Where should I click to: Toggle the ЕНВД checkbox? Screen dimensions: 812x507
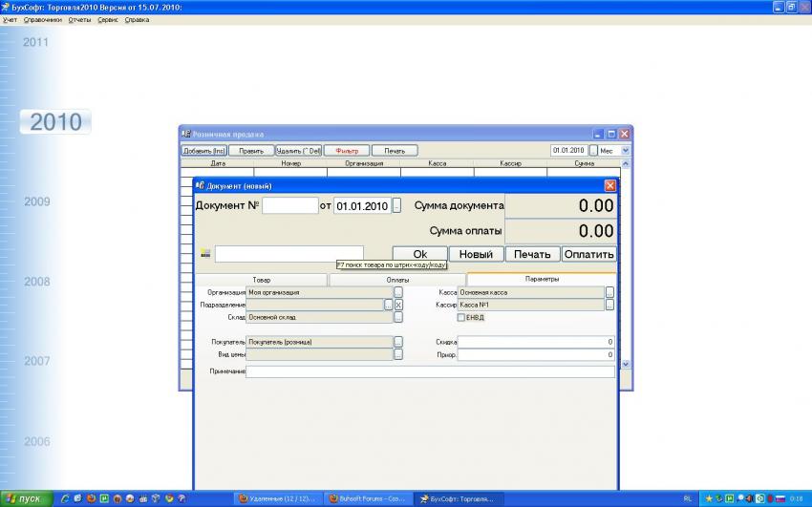pyautogui.click(x=461, y=317)
